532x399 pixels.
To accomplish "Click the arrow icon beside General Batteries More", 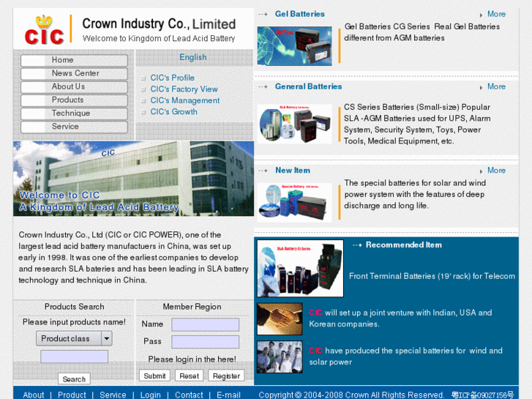I will point(481,88).
